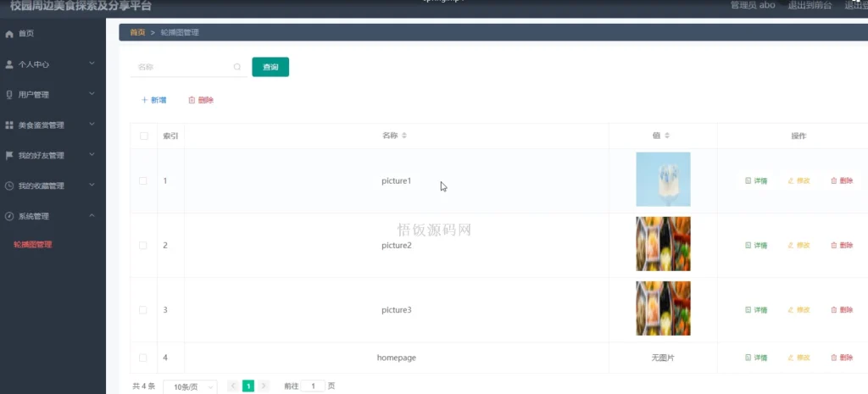Click the search magnifier icon in name field
The width and height of the screenshot is (868, 394).
tap(237, 67)
